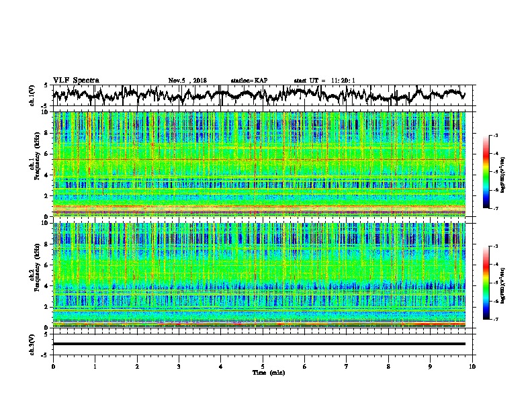The image size is (532, 411).
Task: Click inside the ch.2 spectrogram panel
Action: [x=259, y=275]
